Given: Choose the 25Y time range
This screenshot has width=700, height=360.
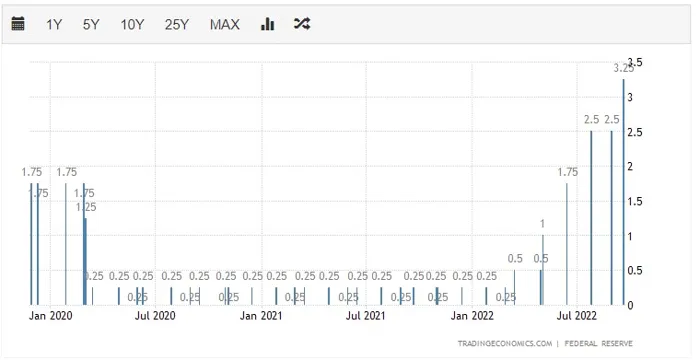Looking at the screenshot, I should point(177,24).
